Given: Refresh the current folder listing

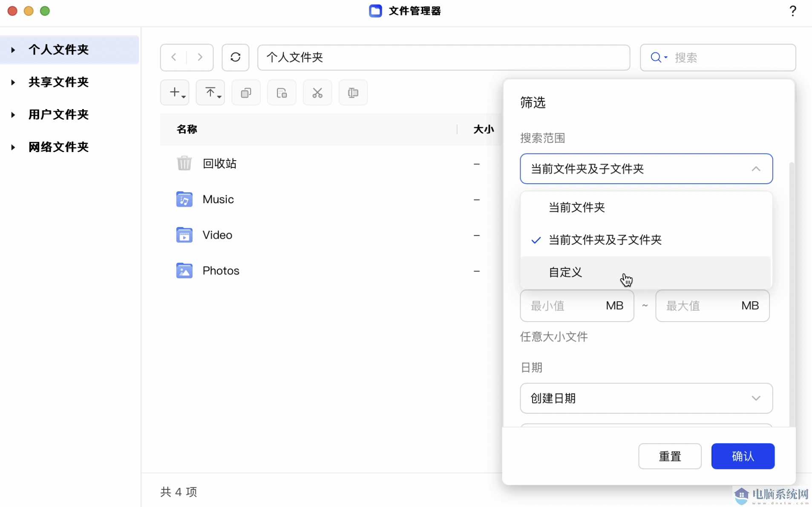Looking at the screenshot, I should point(236,57).
